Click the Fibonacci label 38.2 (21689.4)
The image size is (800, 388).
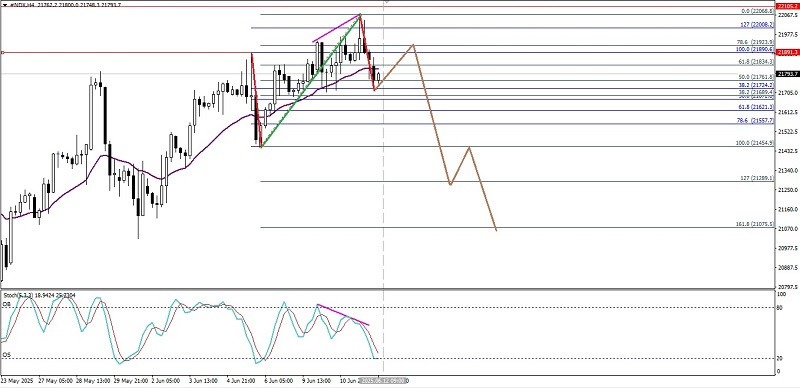(x=756, y=92)
